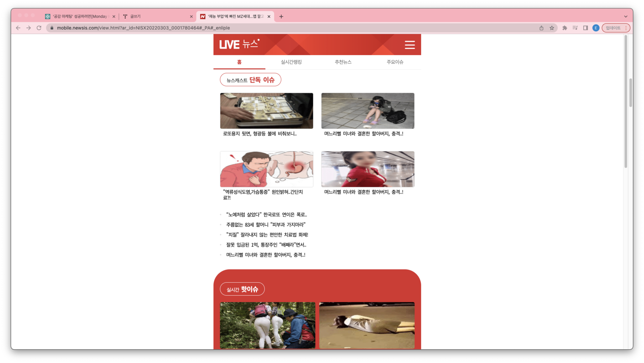644x363 pixels.
Task: Go back with the browser arrow
Action: click(18, 28)
